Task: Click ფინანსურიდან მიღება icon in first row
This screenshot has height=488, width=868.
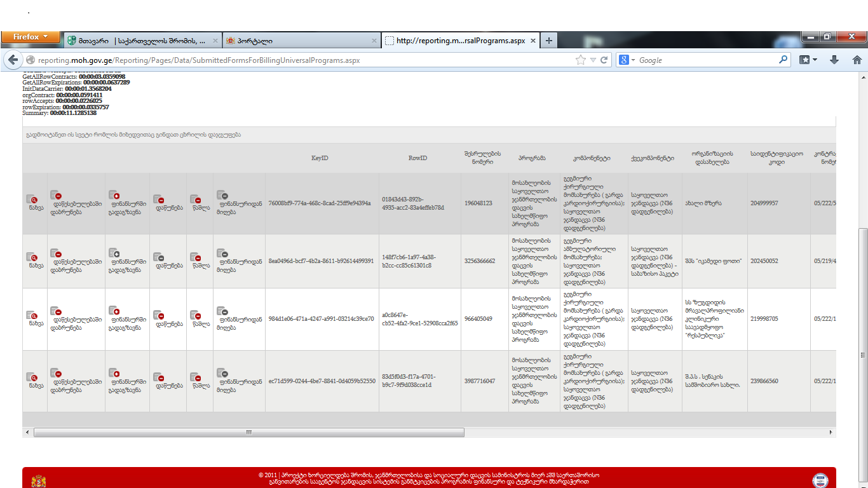Action: [x=222, y=194]
